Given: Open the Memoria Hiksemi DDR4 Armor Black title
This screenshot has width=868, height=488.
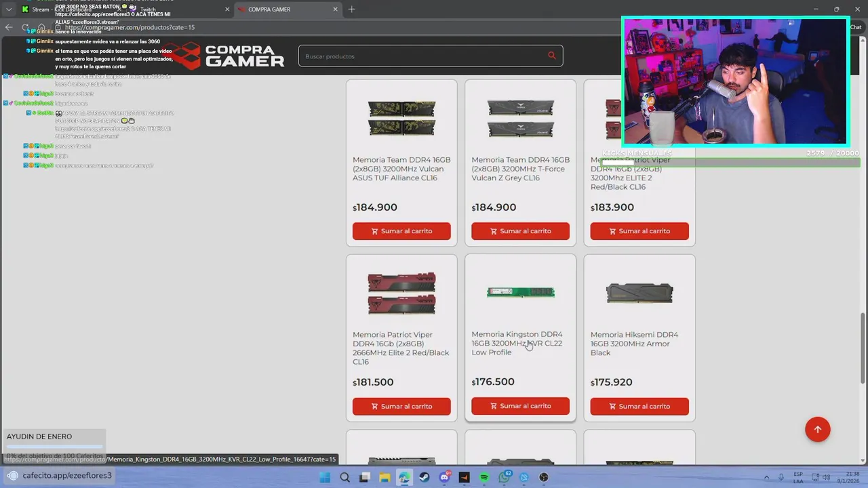Looking at the screenshot, I should click(x=634, y=344).
